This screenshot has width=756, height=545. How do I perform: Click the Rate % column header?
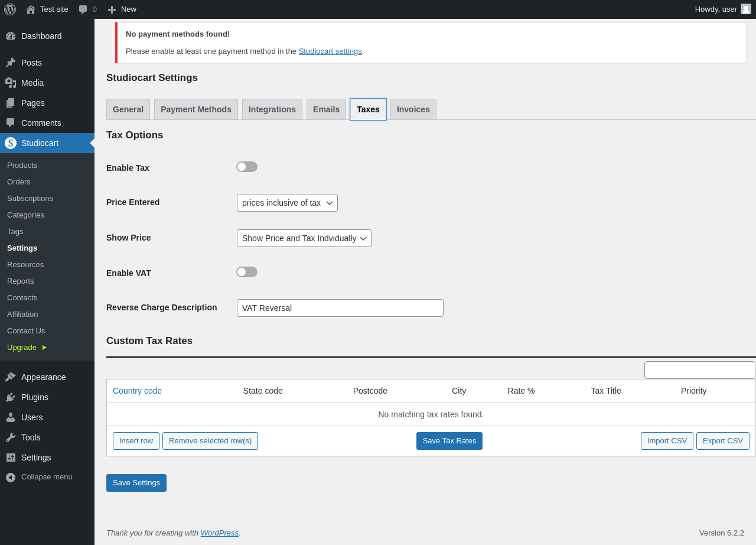click(521, 391)
